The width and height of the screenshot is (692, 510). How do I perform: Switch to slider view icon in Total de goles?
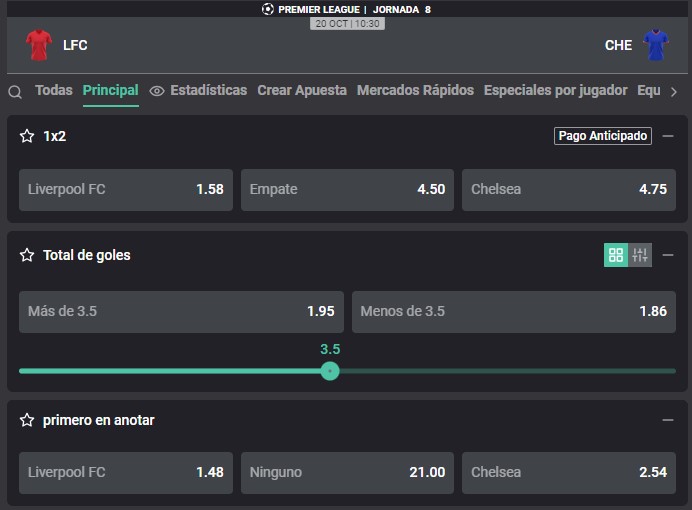tap(640, 255)
